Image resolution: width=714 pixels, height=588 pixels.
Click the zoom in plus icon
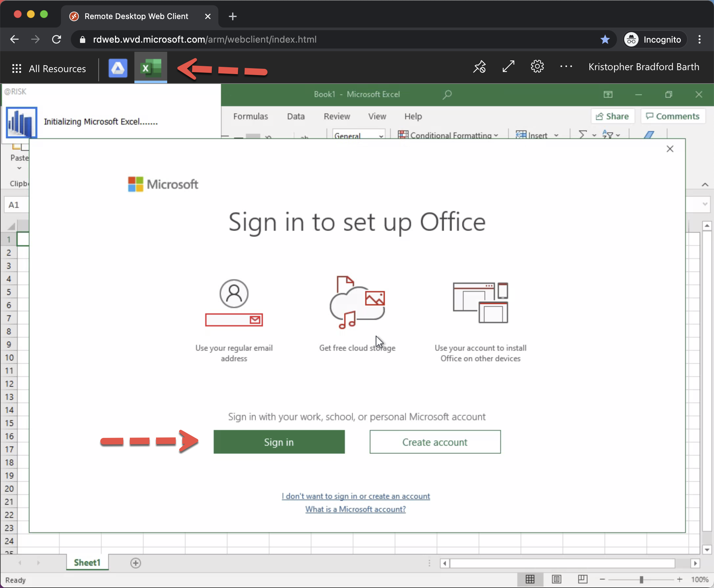(680, 579)
